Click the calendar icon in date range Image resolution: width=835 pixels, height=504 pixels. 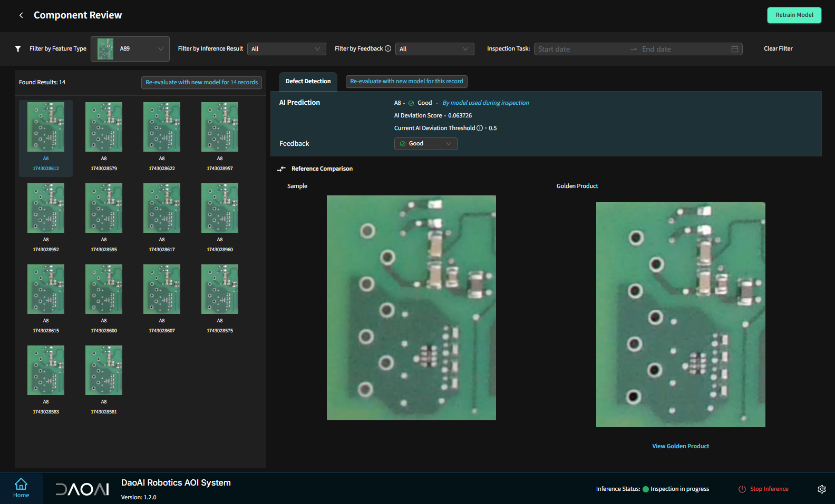coord(734,49)
